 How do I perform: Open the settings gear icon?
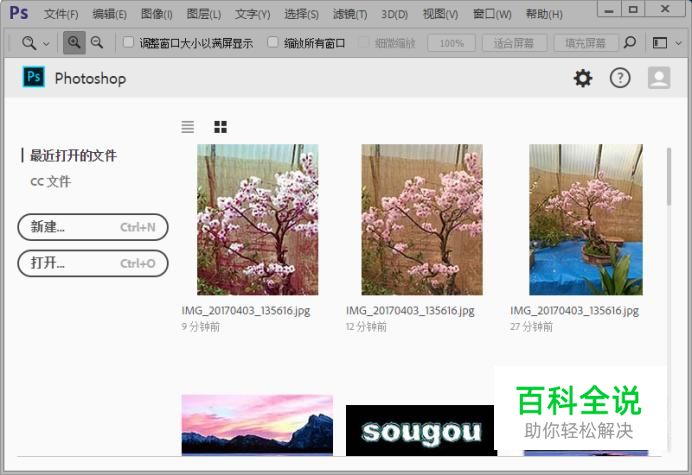(x=583, y=78)
